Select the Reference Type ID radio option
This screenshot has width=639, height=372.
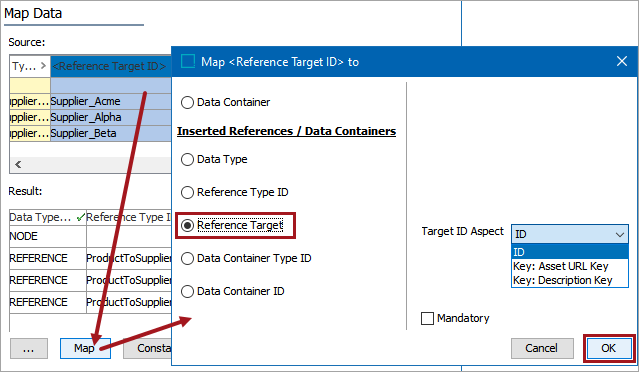click(187, 192)
